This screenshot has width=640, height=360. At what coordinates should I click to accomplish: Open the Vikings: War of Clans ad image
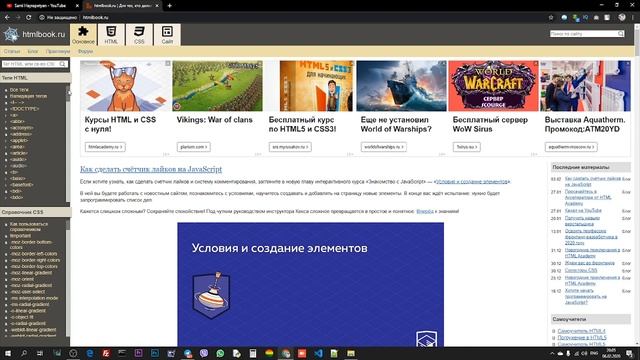tap(218, 86)
